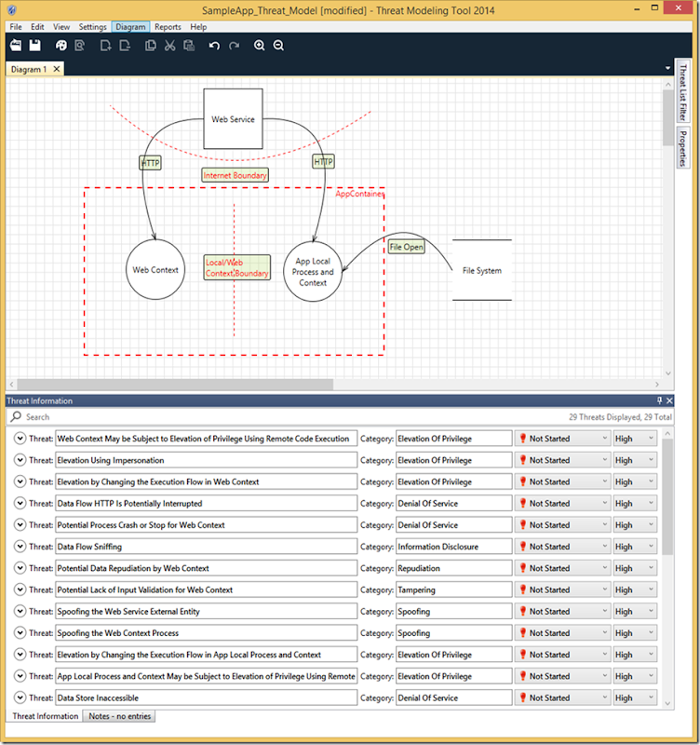Image resolution: width=700 pixels, height=745 pixels.
Task: Open status dropdown for first Web Context threat
Action: [x=561, y=439]
